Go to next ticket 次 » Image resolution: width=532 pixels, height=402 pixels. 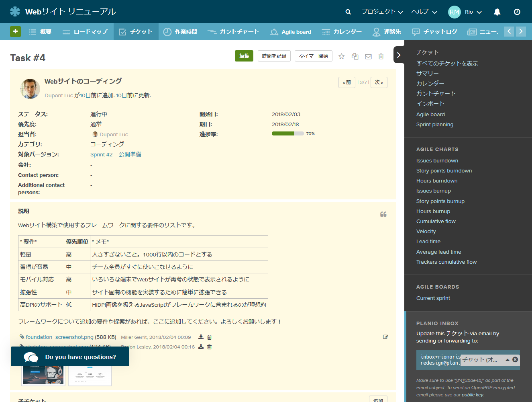point(379,82)
